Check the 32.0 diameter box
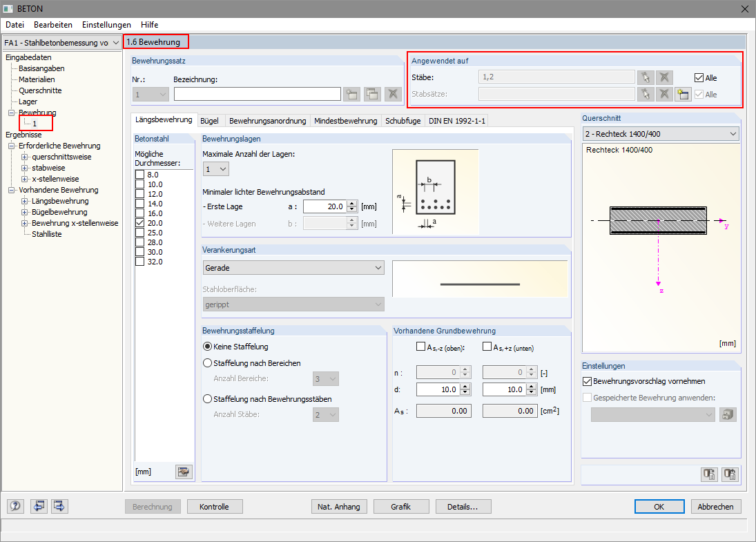Viewport: 756px width, 542px height. pyautogui.click(x=140, y=262)
